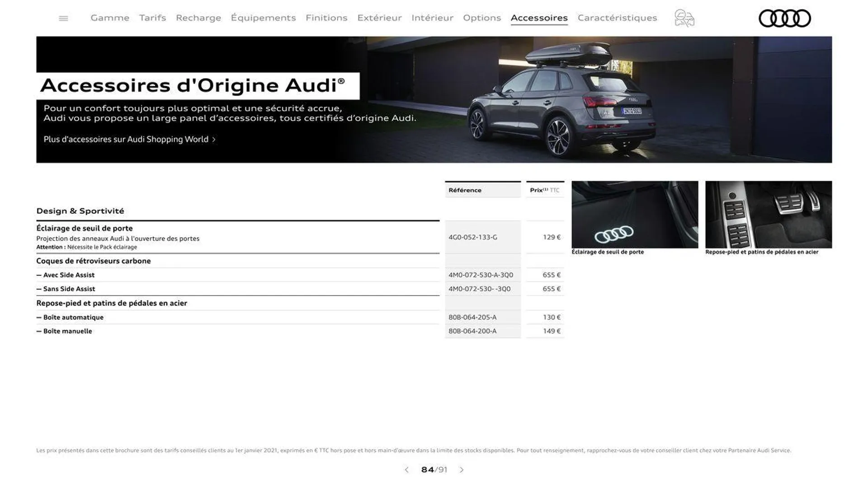
Task: Click the chevron after Audi Shopping World
Action: coord(214,140)
